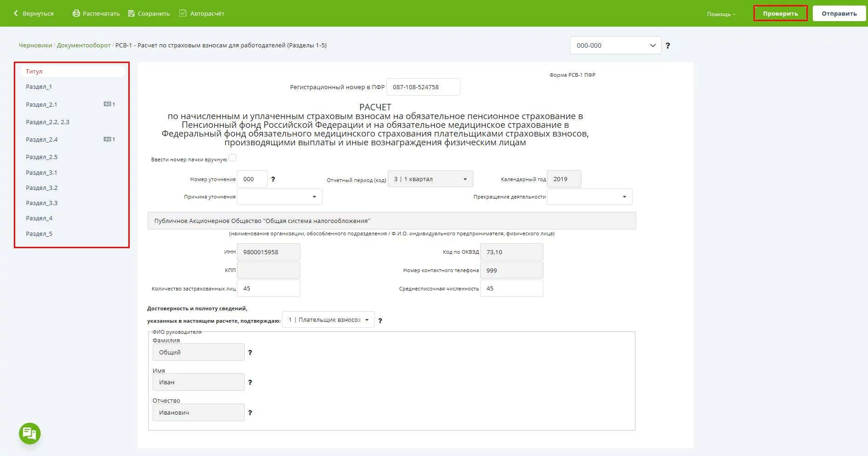Click Распечатать in the top toolbar

[101, 14]
